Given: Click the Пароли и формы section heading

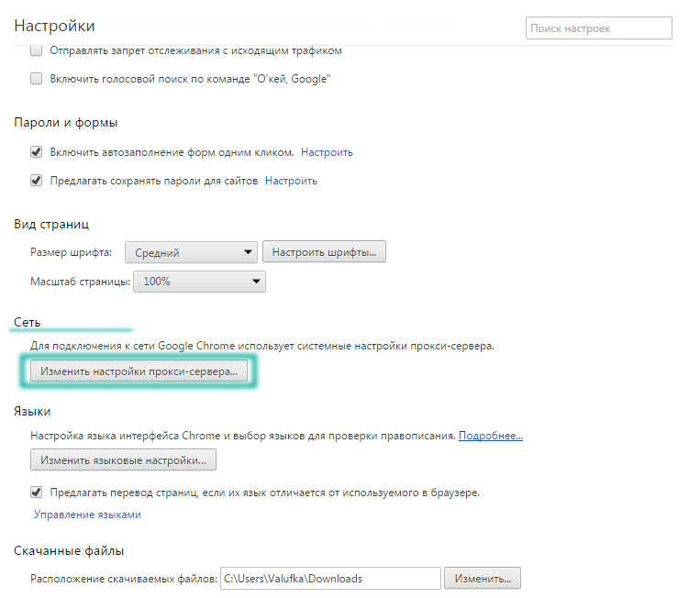Looking at the screenshot, I should (x=66, y=122).
